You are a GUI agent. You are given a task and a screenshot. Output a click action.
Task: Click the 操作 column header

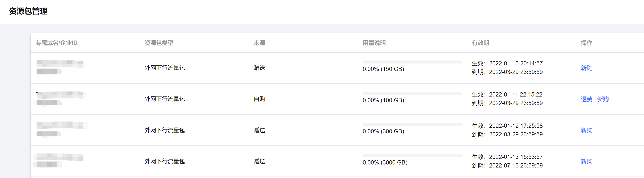(586, 43)
